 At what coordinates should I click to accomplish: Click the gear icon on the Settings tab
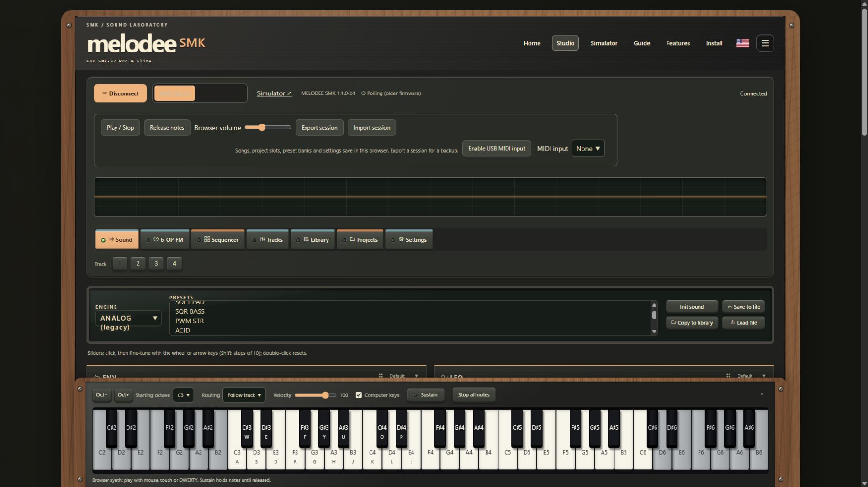click(401, 239)
